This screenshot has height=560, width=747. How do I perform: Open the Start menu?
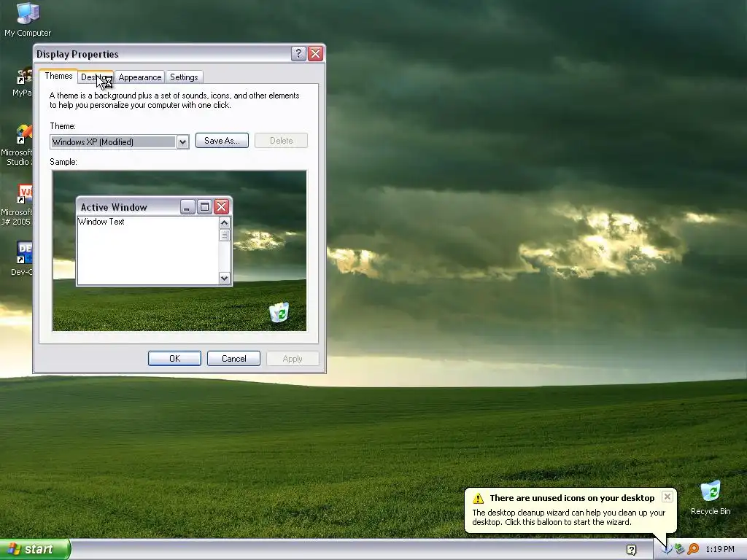click(35, 550)
